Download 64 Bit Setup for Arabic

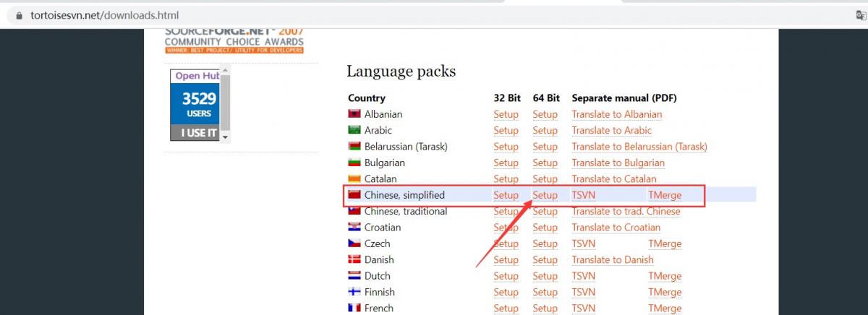545,130
